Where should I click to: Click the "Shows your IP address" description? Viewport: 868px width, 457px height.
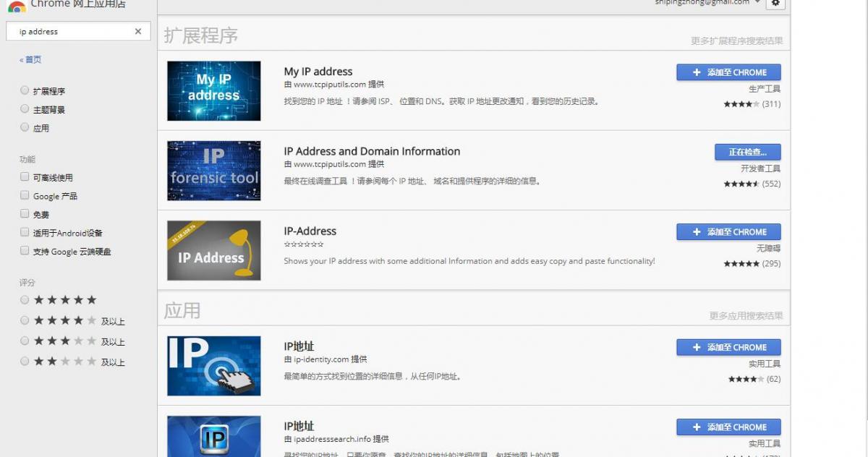pyautogui.click(x=469, y=261)
